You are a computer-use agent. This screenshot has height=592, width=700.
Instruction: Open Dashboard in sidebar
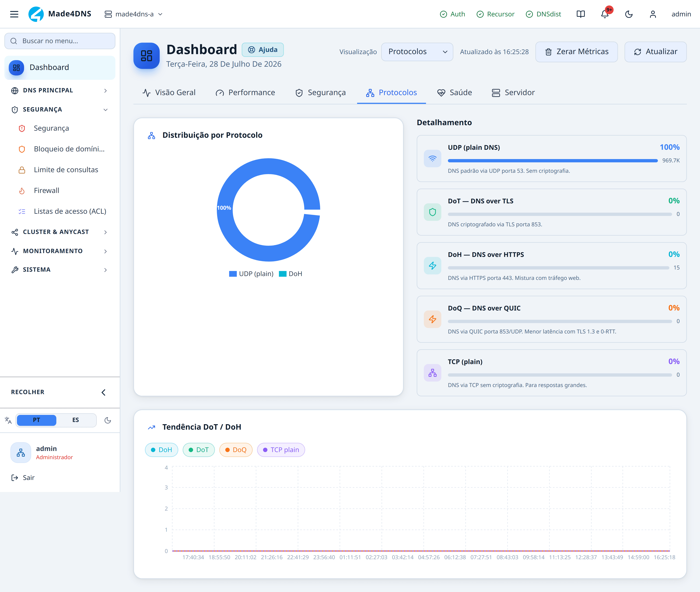tap(60, 67)
